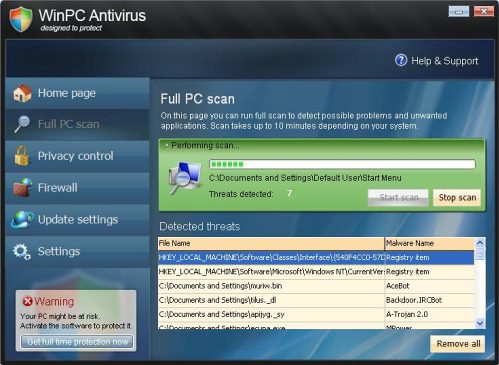Viewport: 499px width, 365px height.
Task: Click the Stop scan button
Action: (x=457, y=198)
